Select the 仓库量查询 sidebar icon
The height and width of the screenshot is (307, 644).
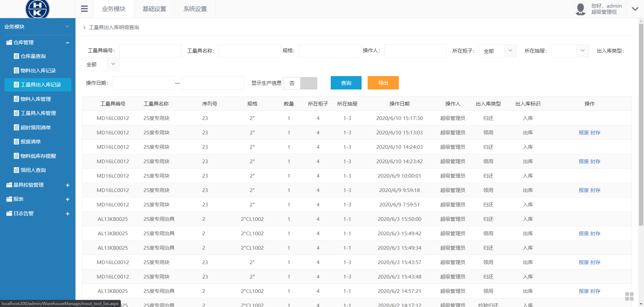pyautogui.click(x=16, y=56)
